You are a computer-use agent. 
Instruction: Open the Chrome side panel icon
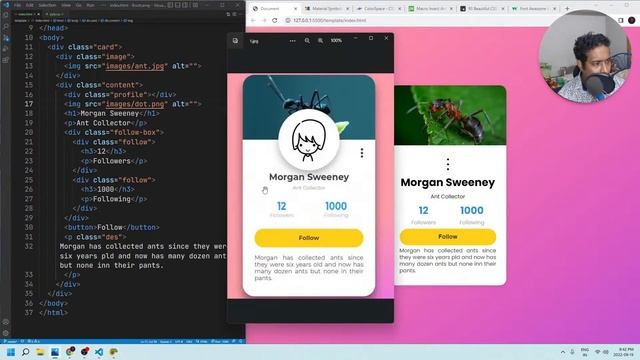(x=621, y=20)
